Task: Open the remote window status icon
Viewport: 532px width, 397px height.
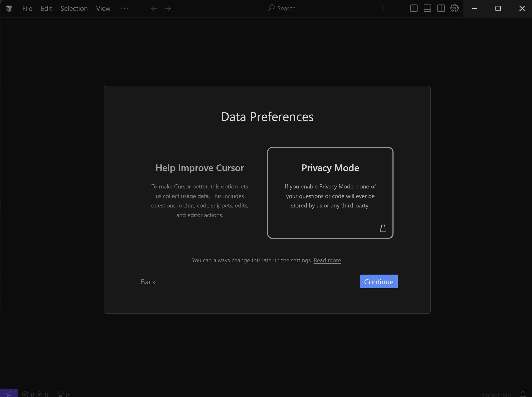Action: (9, 394)
